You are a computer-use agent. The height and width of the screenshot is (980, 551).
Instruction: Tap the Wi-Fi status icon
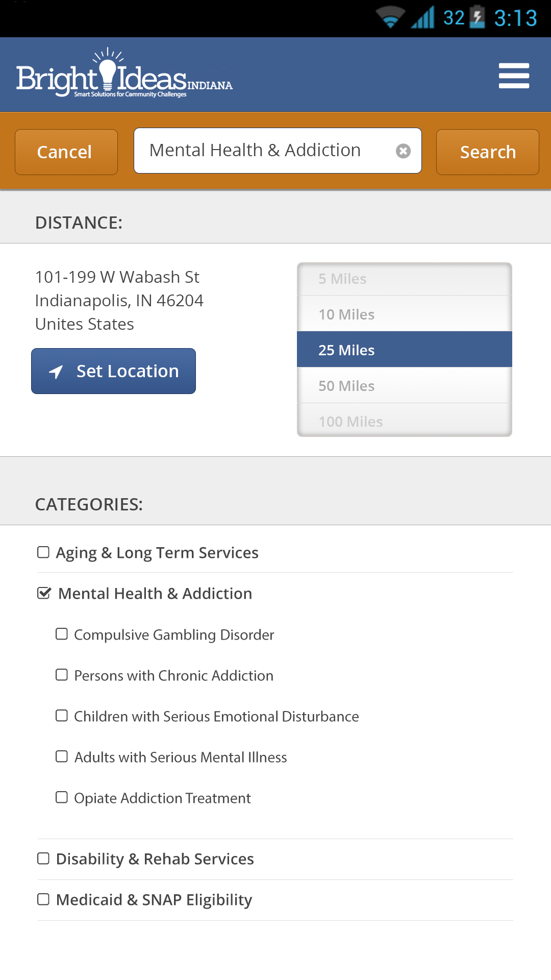pos(390,17)
